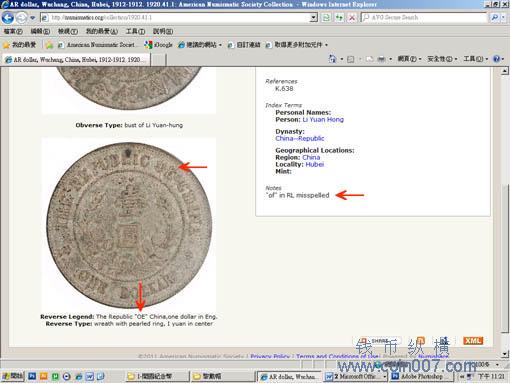This screenshot has height=383, width=510.
Task: Expand the 安全性(S) Safety command menu
Action: [x=442, y=59]
